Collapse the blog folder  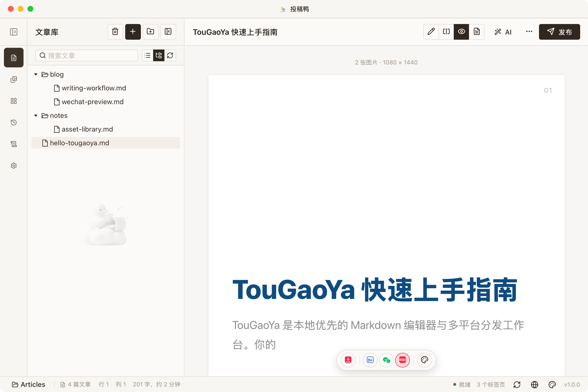coord(36,74)
